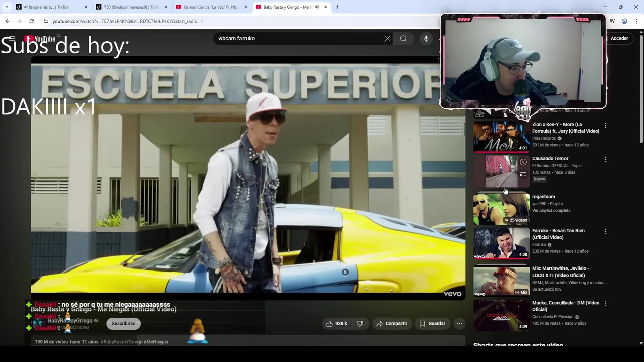The height and width of the screenshot is (362, 644).
Task: Click the Cosculluela El Principe channel name
Action: coord(552,317)
